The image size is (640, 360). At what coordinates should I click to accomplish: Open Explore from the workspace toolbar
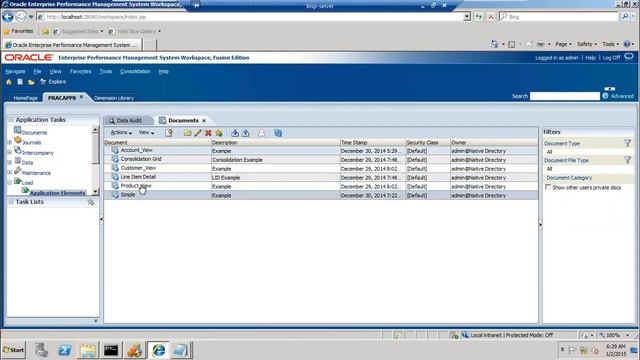(x=53, y=82)
